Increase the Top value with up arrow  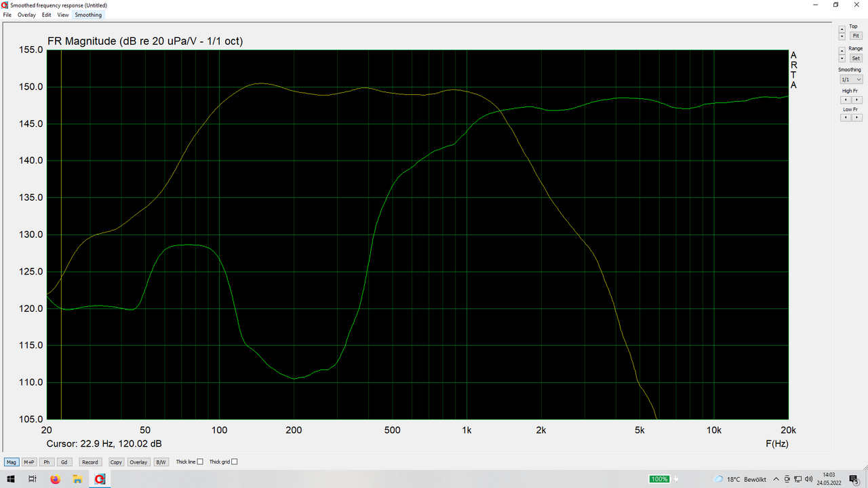pos(842,28)
